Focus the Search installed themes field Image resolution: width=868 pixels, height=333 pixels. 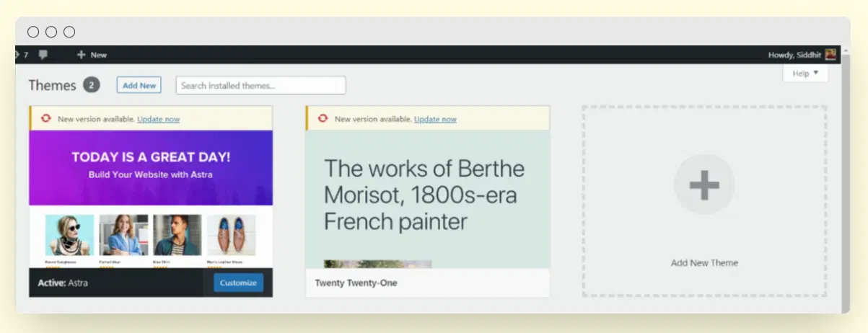[260, 85]
